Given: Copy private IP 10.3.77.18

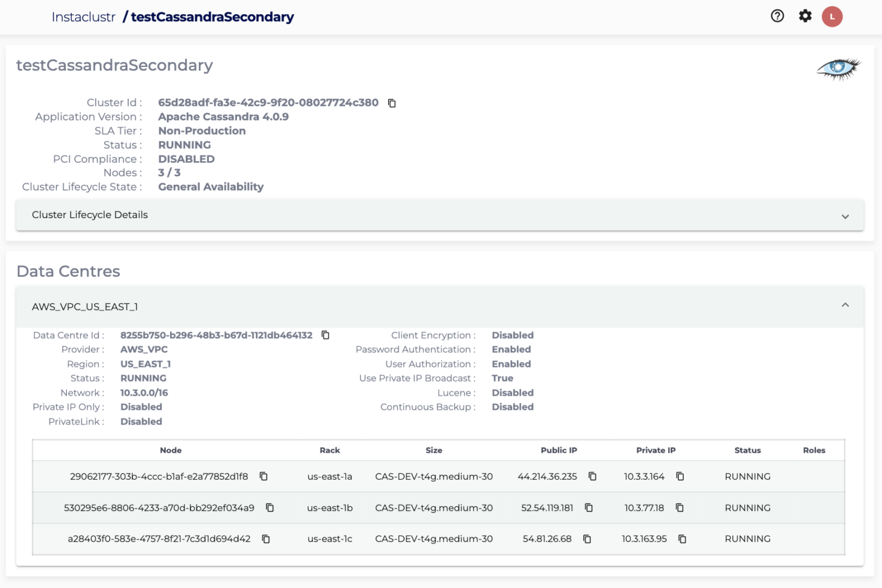Looking at the screenshot, I should click(680, 507).
